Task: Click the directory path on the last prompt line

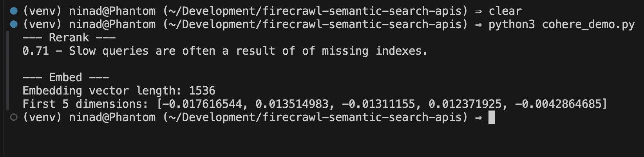Action: (315, 117)
